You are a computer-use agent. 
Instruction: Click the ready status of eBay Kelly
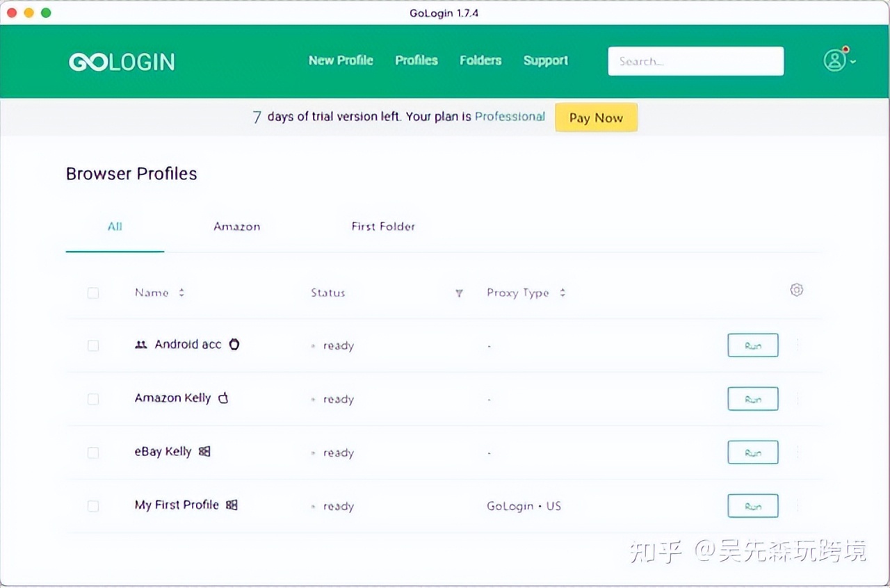tap(338, 452)
